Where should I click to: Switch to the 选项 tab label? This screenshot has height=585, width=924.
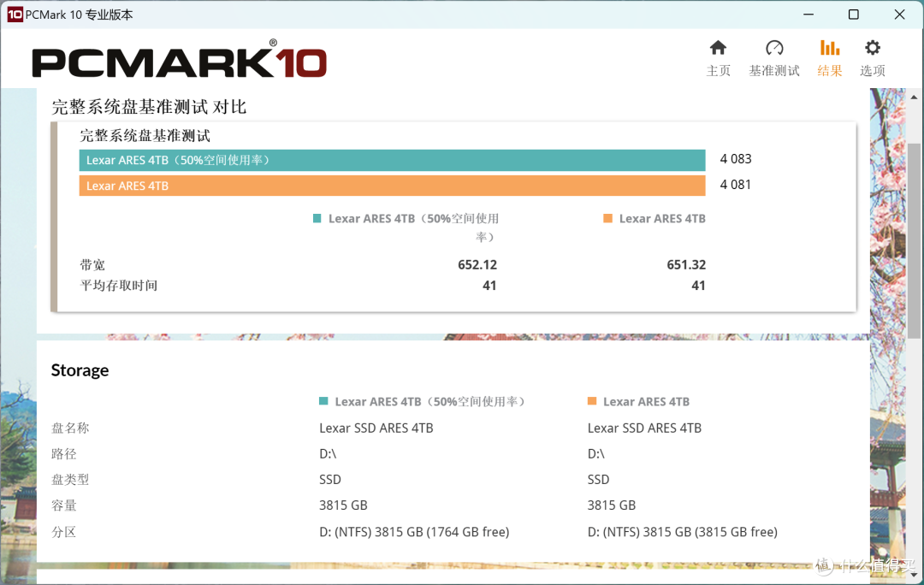pyautogui.click(x=873, y=71)
